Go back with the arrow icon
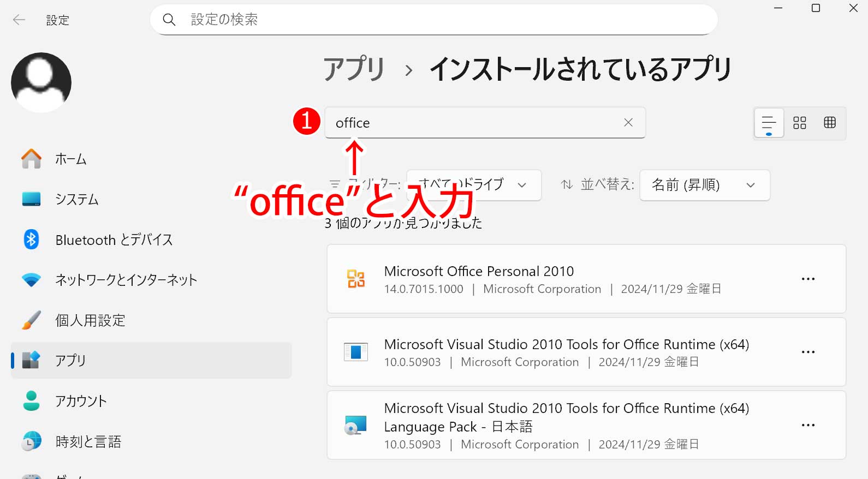The height and width of the screenshot is (479, 868). click(19, 20)
